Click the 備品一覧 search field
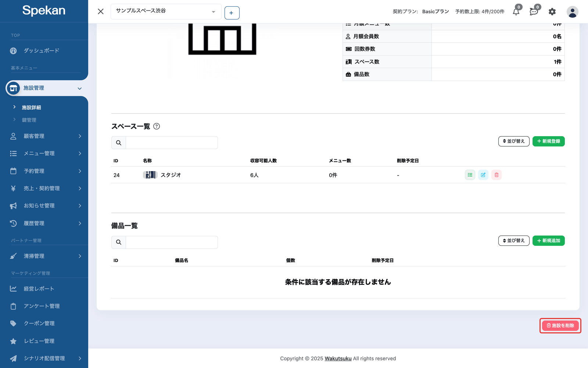Screen dimensions: 588x368 pyautogui.click(x=172, y=242)
